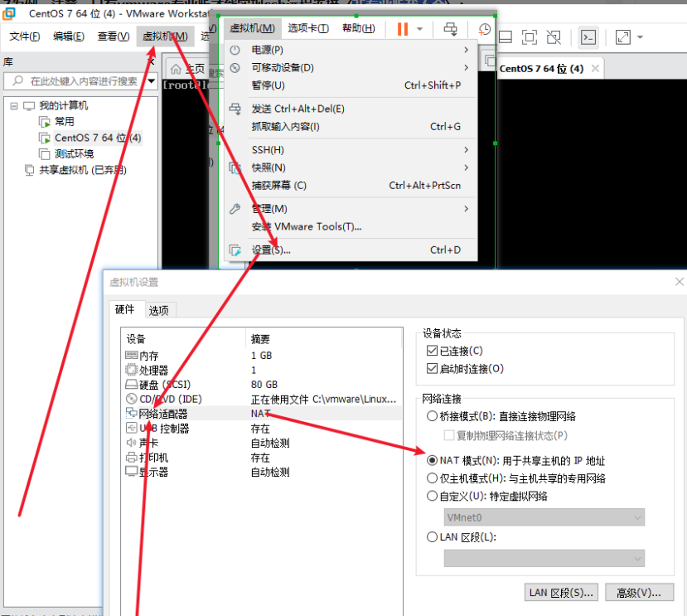Choose 捕获屏幕 (C) menu entry
The height and width of the screenshot is (616, 687).
pyautogui.click(x=351, y=186)
